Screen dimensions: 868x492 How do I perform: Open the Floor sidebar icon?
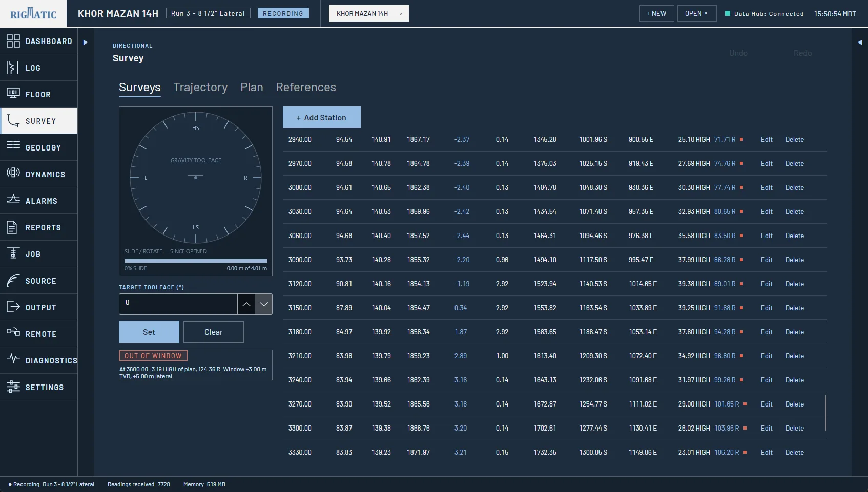tap(13, 94)
